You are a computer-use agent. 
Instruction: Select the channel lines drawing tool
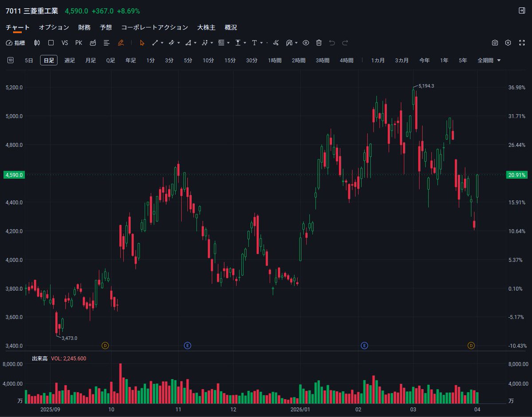172,43
